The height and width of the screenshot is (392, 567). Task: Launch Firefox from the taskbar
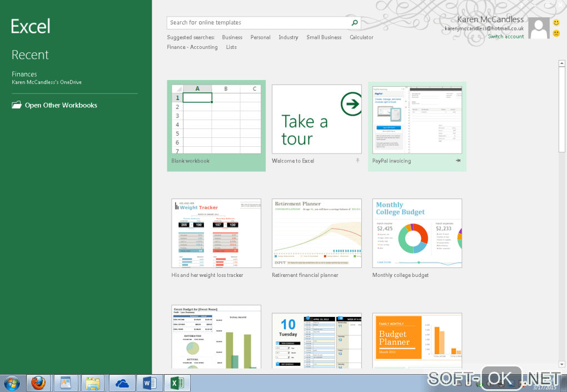click(38, 383)
